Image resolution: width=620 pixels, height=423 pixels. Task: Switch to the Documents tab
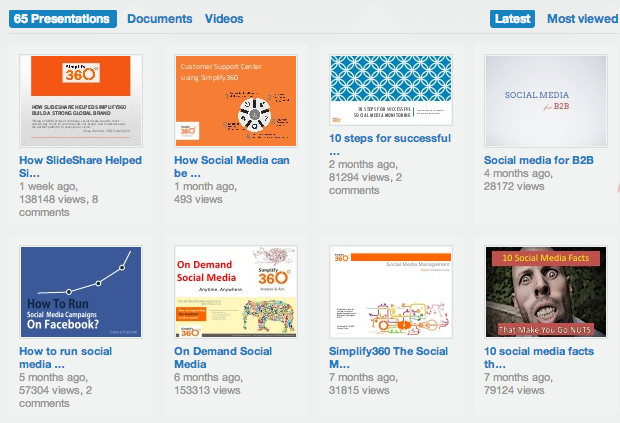click(x=160, y=19)
